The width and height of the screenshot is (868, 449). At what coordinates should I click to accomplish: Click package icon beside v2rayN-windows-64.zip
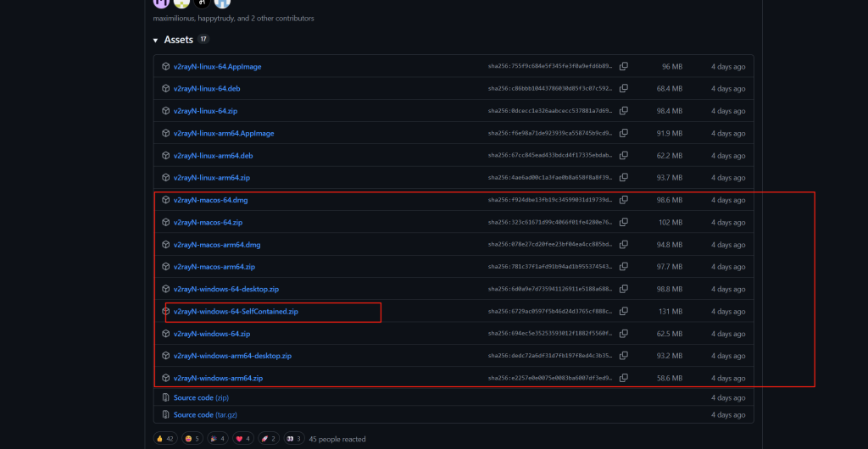(165, 334)
